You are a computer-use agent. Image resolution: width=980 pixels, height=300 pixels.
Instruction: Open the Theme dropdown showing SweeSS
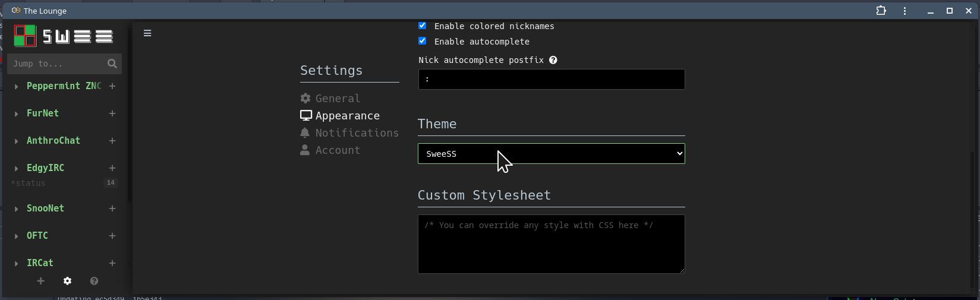coord(551,154)
